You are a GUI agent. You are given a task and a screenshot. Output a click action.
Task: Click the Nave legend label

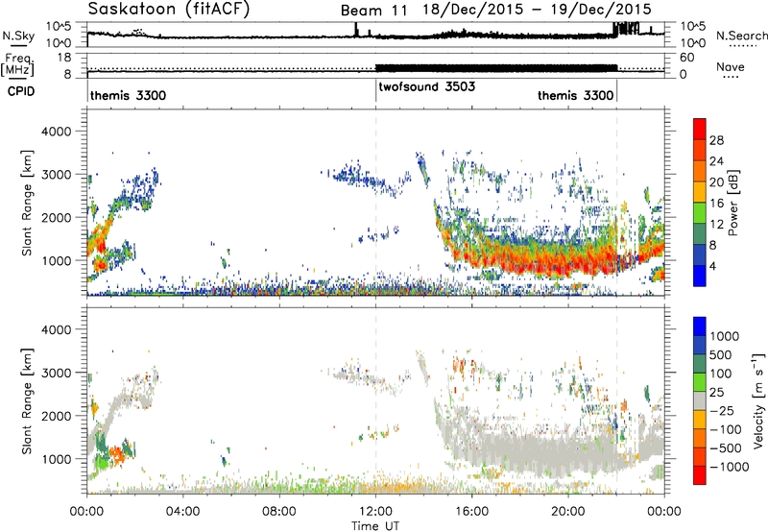tap(731, 66)
